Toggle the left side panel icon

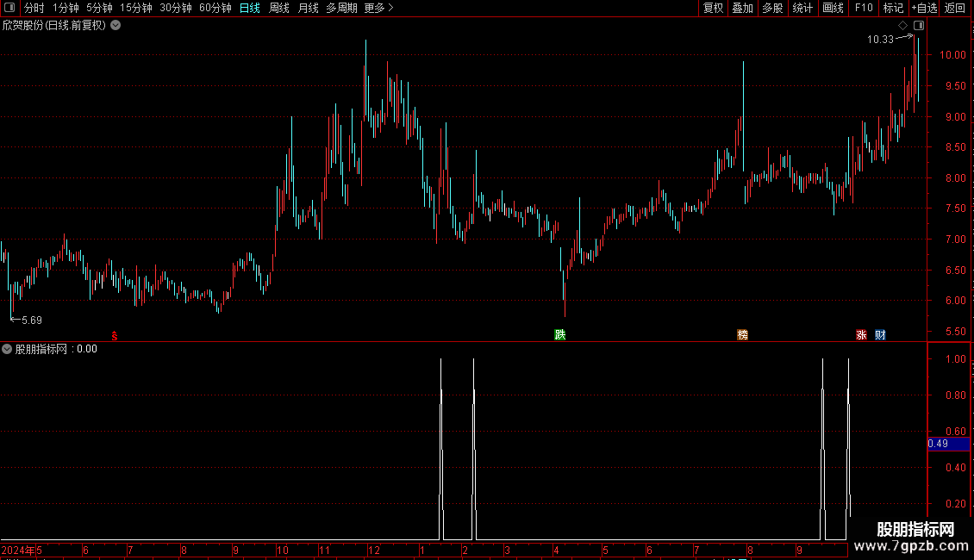(9, 8)
